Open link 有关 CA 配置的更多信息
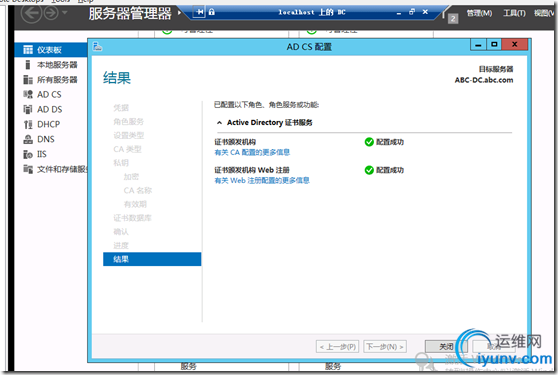The image size is (558, 375). click(252, 152)
